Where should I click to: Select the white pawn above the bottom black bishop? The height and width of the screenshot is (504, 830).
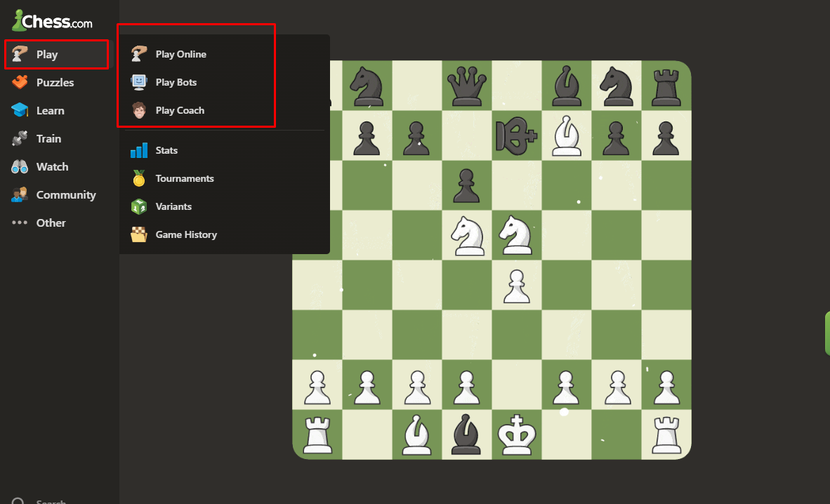click(466, 387)
